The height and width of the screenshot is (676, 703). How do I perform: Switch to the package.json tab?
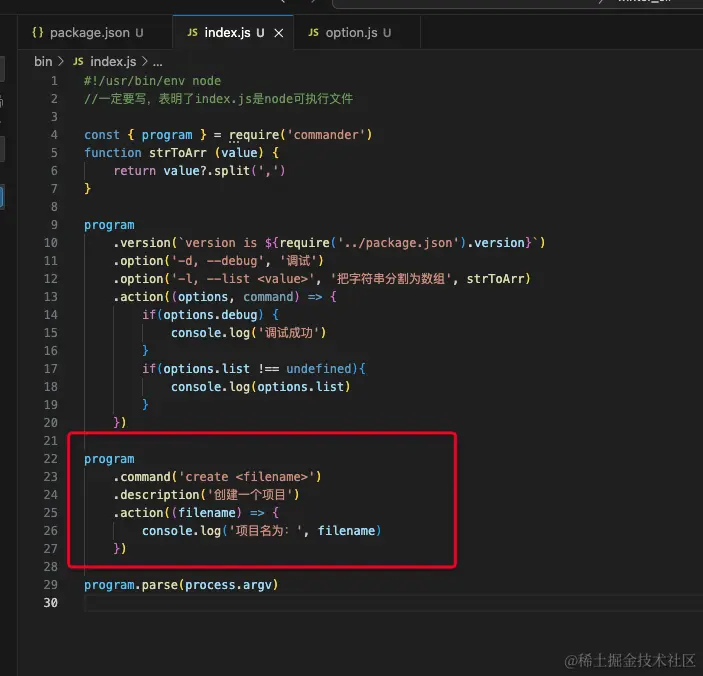click(x=95, y=33)
